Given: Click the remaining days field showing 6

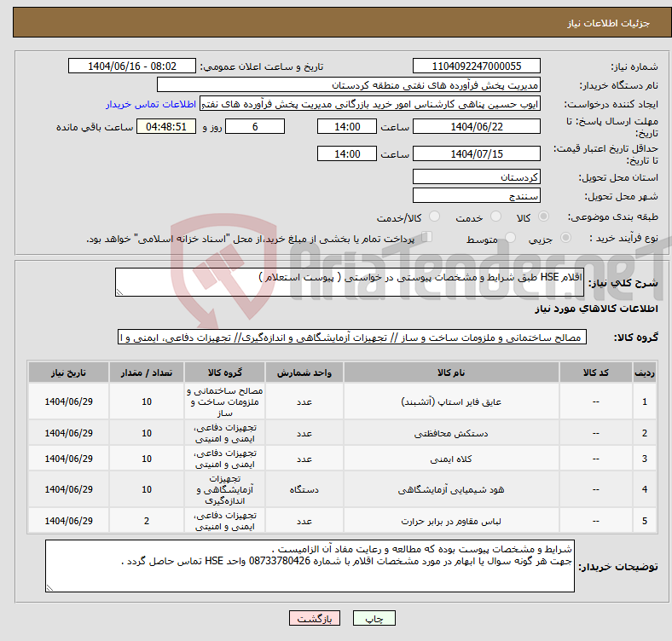Looking at the screenshot, I should coord(255,126).
